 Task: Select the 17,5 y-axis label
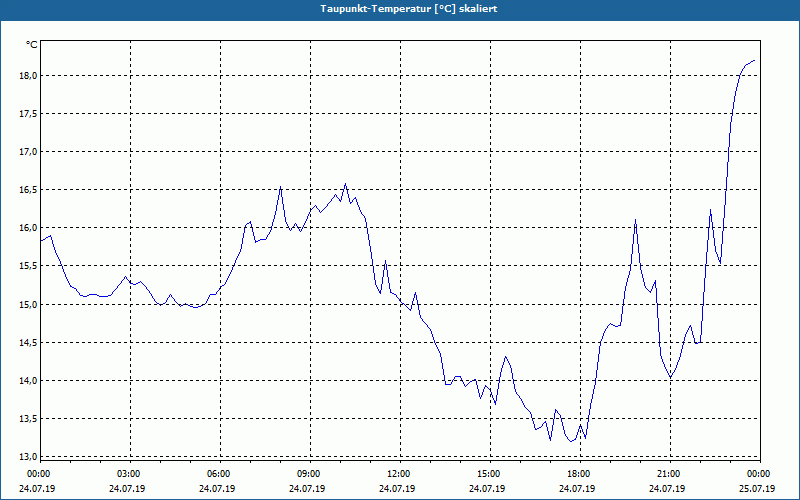click(29, 114)
